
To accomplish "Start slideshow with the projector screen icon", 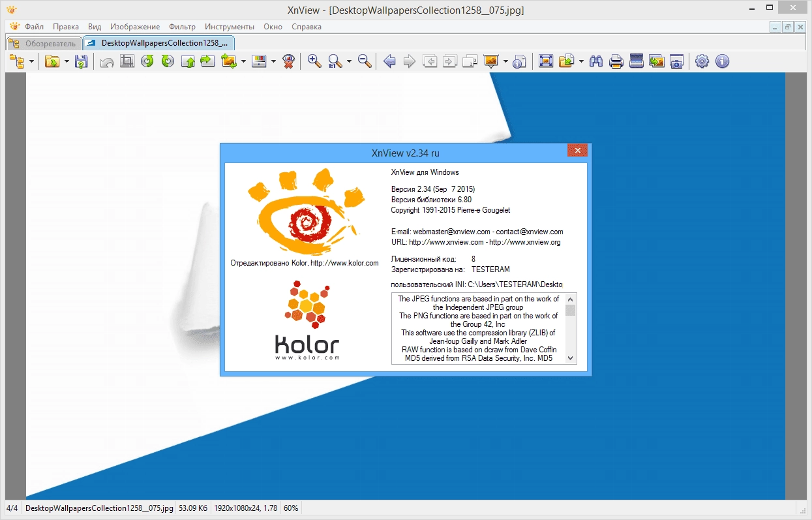I will pyautogui.click(x=491, y=61).
